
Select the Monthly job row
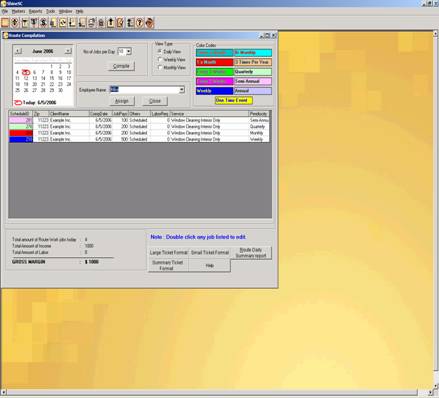139,133
